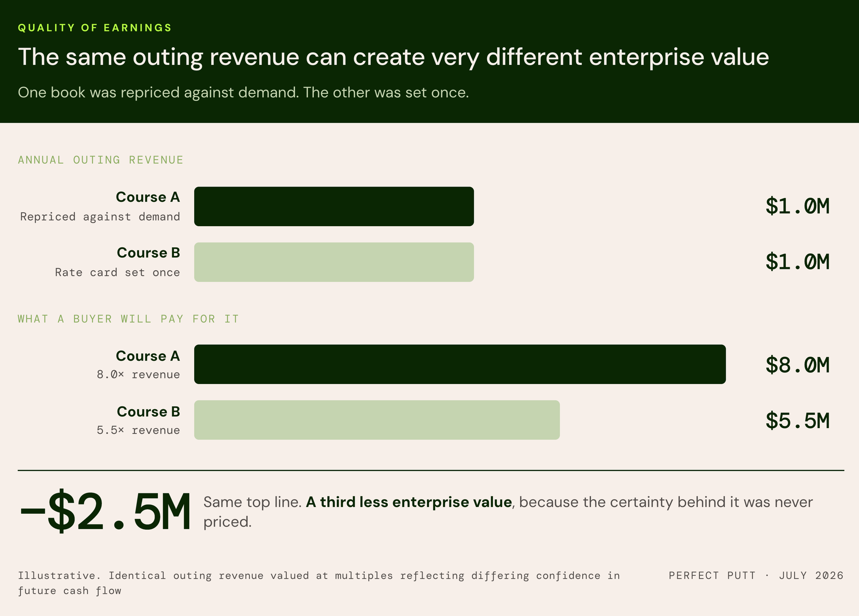859x616 pixels.
Task: Click the "Course A" label above "8.0× revenue"
Action: pos(148,356)
